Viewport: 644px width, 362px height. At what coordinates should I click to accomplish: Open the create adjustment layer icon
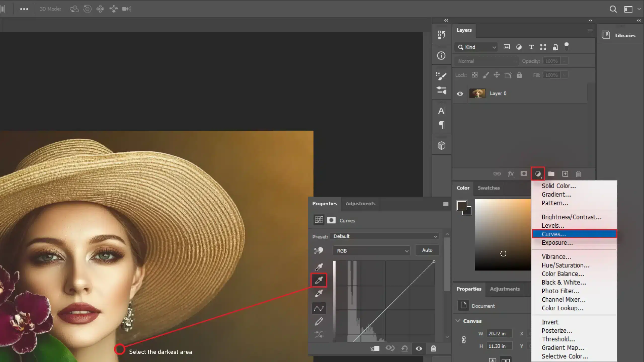pyautogui.click(x=538, y=174)
